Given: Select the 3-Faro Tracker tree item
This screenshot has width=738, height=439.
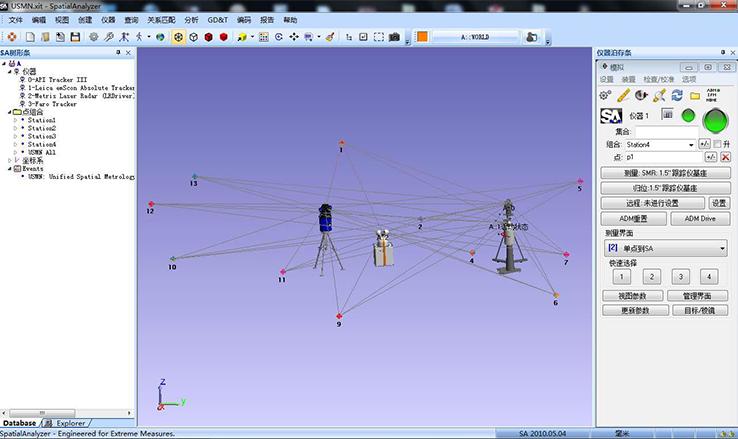Looking at the screenshot, I should click(x=52, y=104).
